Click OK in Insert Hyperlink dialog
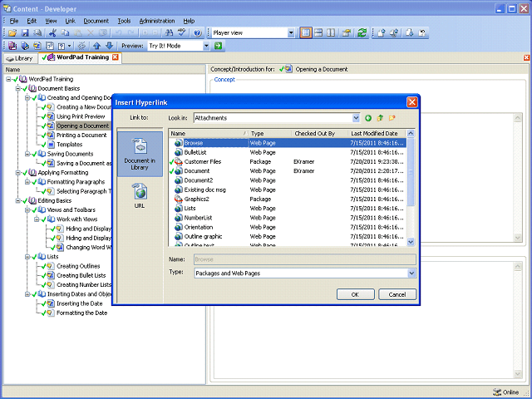The height and width of the screenshot is (399, 532). [x=355, y=294]
